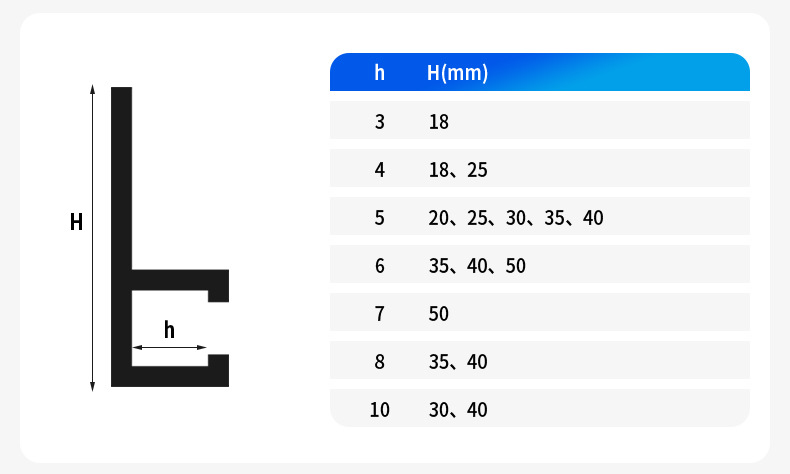
Task: Click the '18、25' cell in the table
Action: (x=458, y=170)
